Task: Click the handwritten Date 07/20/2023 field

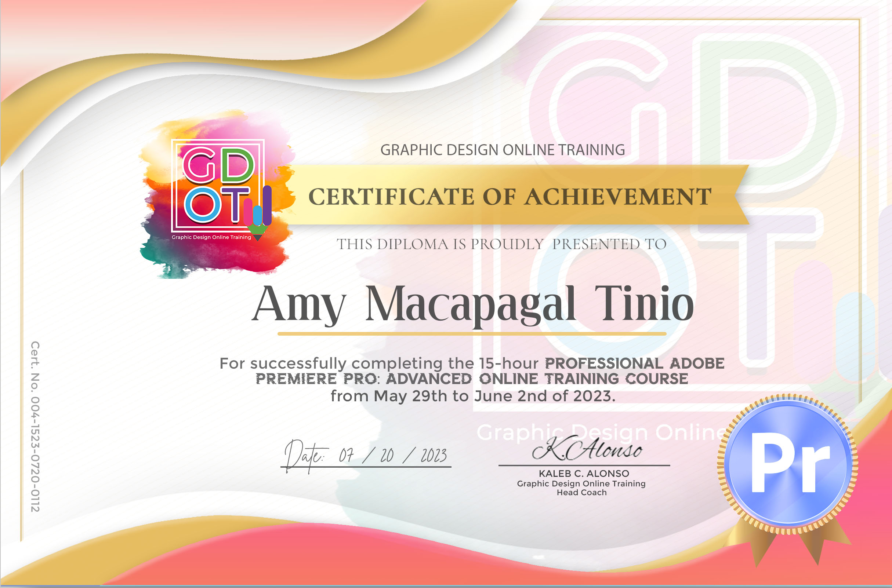Action: point(366,456)
